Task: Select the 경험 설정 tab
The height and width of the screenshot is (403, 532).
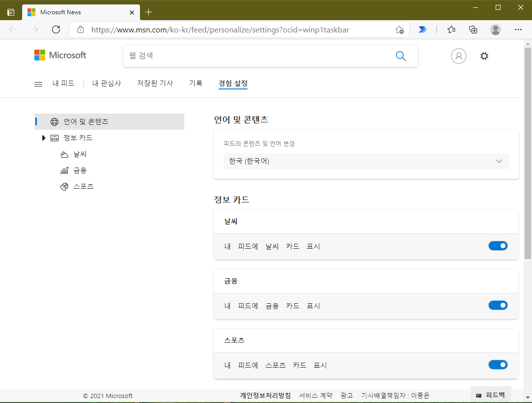Action: point(233,83)
